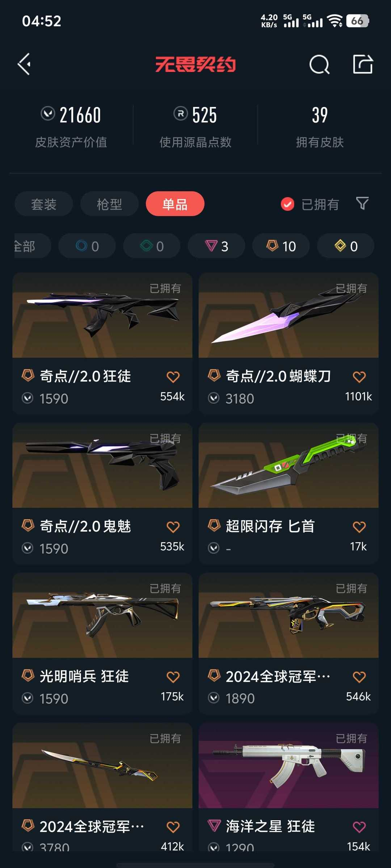Open the filter funnel icon

362,204
